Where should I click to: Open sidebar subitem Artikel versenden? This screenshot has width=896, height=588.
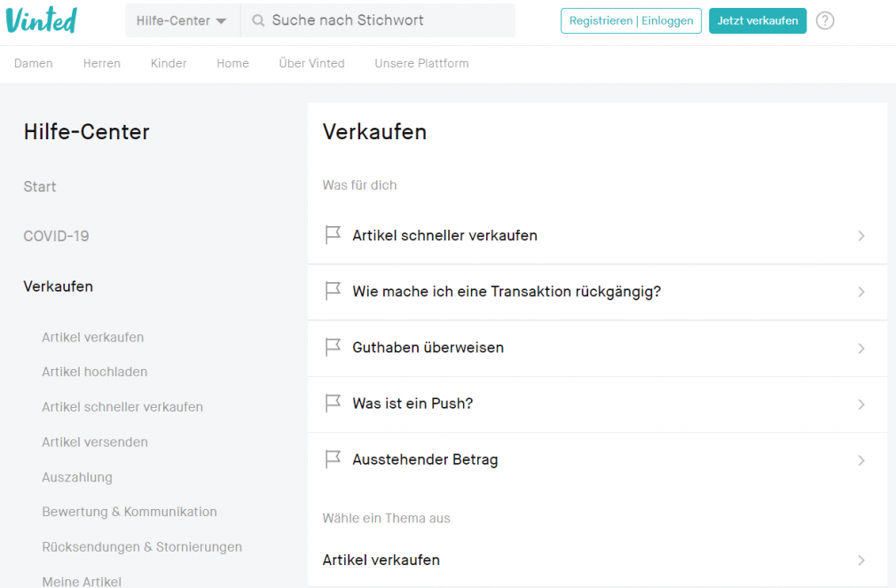pos(95,443)
